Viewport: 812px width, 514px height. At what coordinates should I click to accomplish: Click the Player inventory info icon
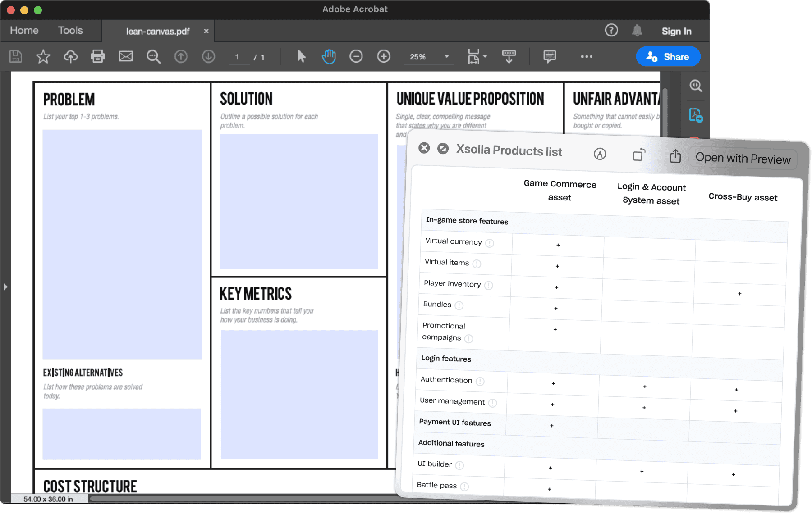[489, 285]
